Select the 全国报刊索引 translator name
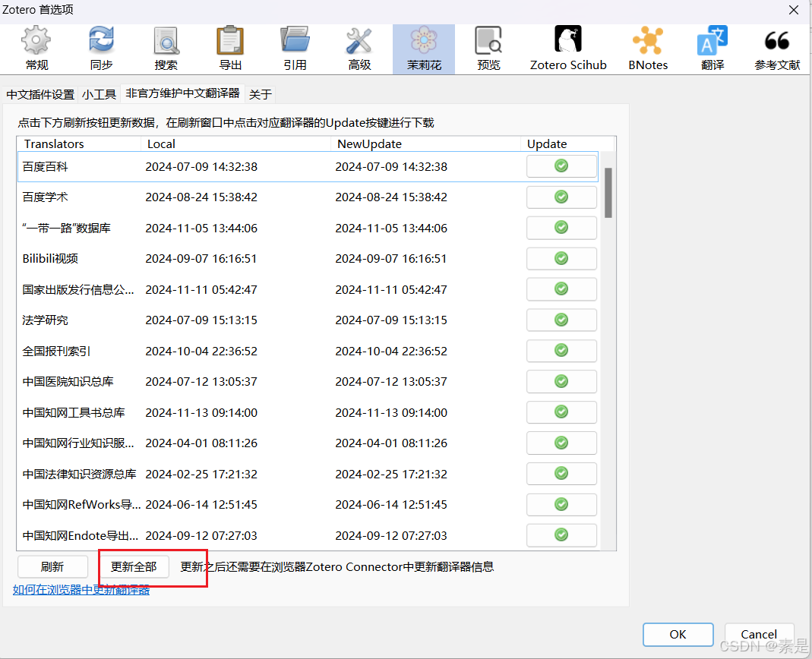This screenshot has width=812, height=659. pyautogui.click(x=56, y=351)
